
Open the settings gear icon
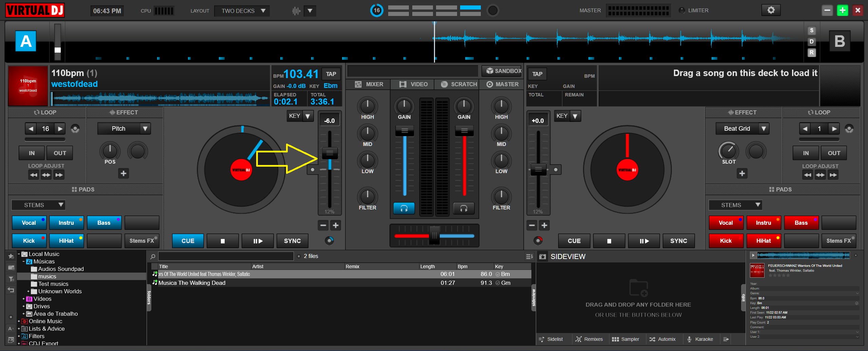pyautogui.click(x=771, y=10)
